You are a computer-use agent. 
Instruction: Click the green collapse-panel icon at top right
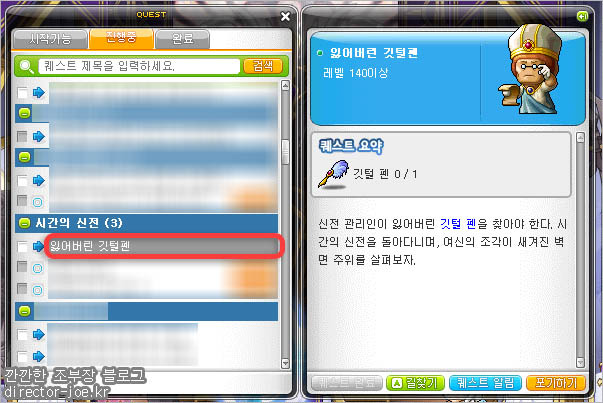click(582, 16)
